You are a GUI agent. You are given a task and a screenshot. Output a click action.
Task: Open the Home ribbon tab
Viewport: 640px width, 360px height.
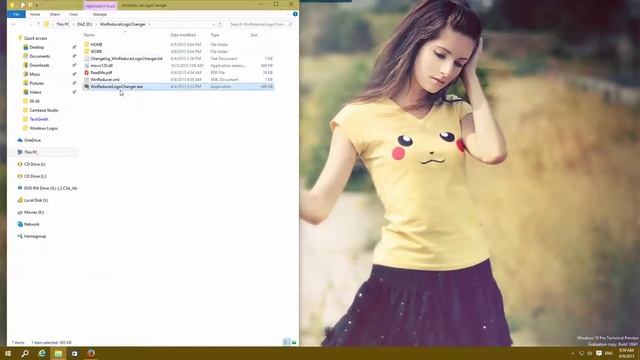(35, 14)
